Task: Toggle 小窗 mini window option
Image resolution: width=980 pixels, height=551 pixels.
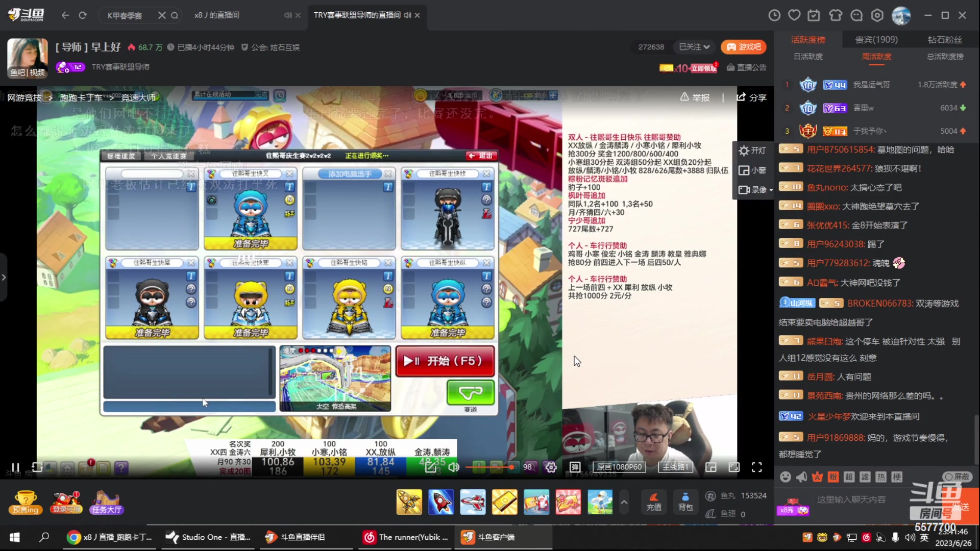Action: [x=752, y=170]
